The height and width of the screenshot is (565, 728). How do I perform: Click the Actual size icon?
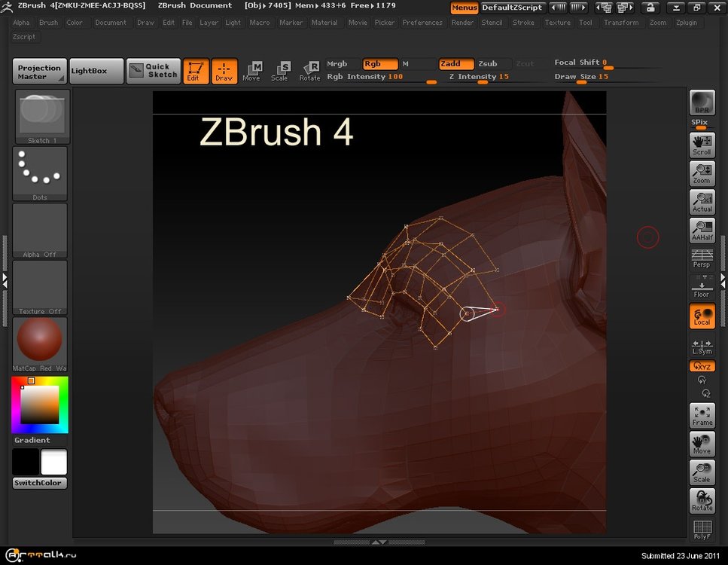[702, 202]
